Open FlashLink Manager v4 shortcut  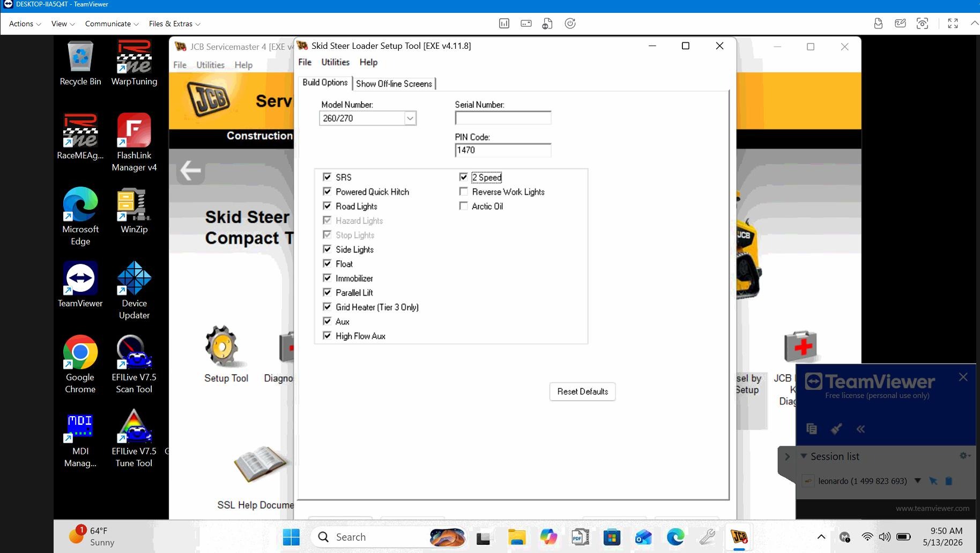coord(134,143)
